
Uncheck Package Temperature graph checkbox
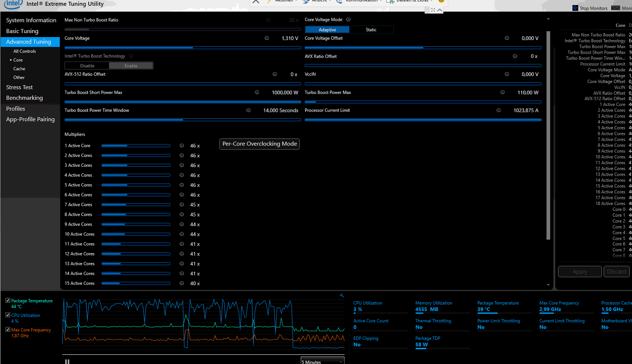coord(8,300)
